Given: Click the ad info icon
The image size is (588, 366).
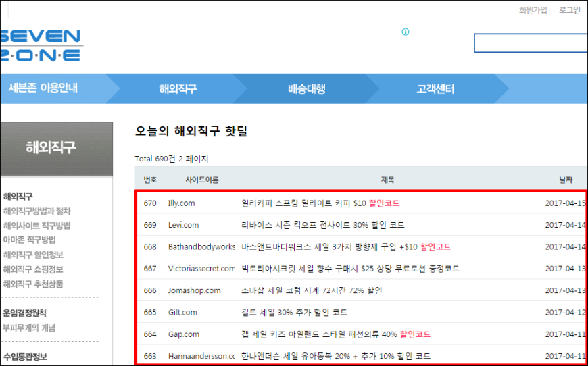Looking at the screenshot, I should coord(406,32).
